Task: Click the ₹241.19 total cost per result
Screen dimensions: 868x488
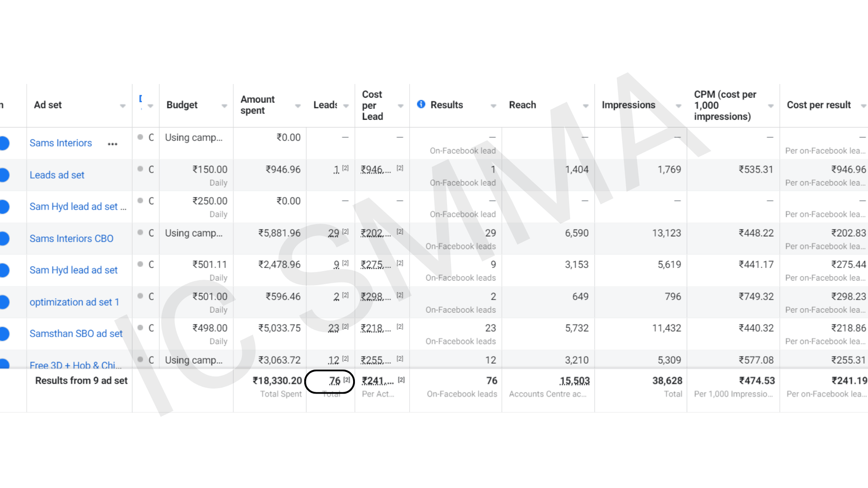Action: pyautogui.click(x=849, y=381)
